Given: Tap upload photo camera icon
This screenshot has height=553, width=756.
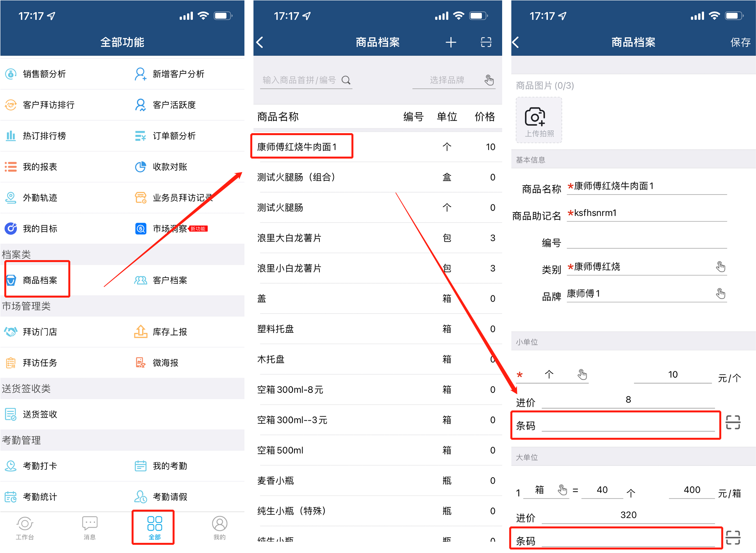Looking at the screenshot, I should click(x=538, y=120).
